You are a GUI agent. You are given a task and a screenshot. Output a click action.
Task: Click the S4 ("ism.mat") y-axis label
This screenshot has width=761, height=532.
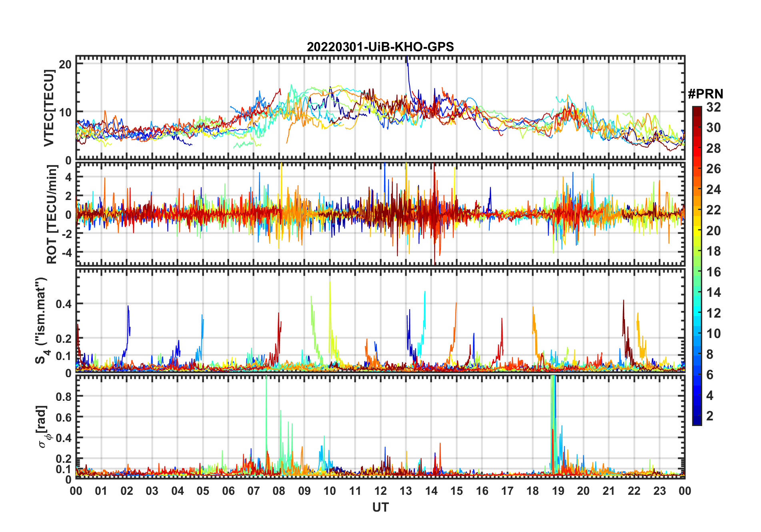click(42, 320)
